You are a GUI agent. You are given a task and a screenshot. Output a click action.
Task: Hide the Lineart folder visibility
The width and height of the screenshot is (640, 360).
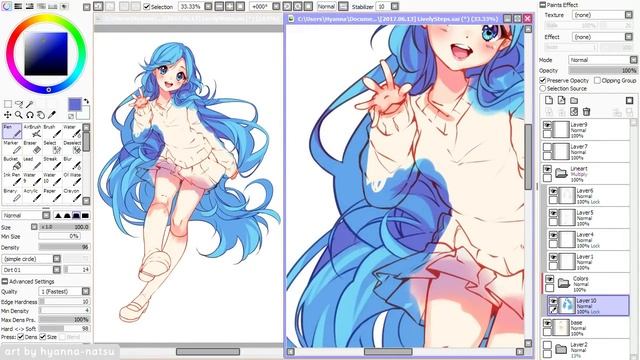click(x=547, y=169)
